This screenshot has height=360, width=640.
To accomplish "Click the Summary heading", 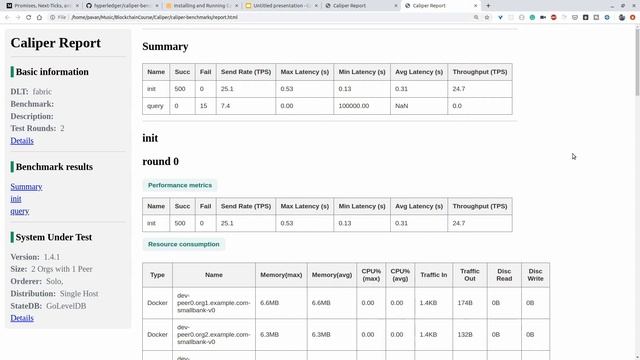I will pos(165,47).
